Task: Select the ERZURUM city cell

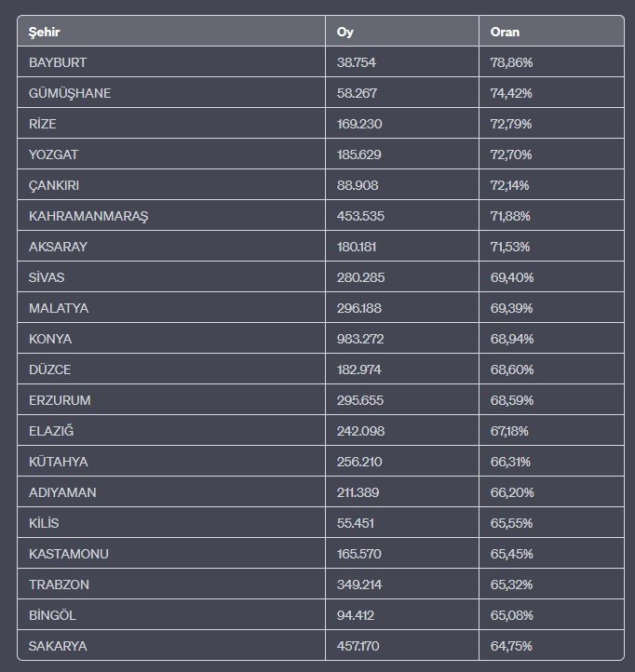Action: [x=60, y=400]
